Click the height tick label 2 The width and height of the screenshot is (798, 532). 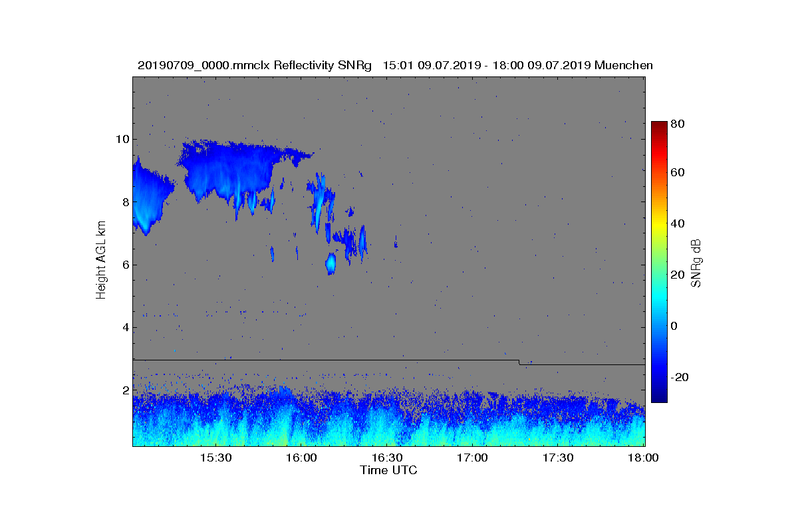(124, 390)
